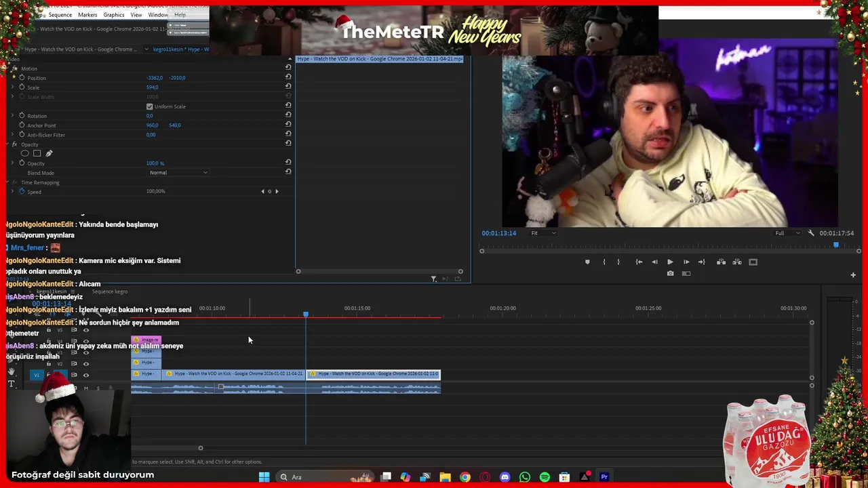The image size is (868, 488).
Task: Open the Blend Mode Normal dropdown
Action: (x=178, y=173)
